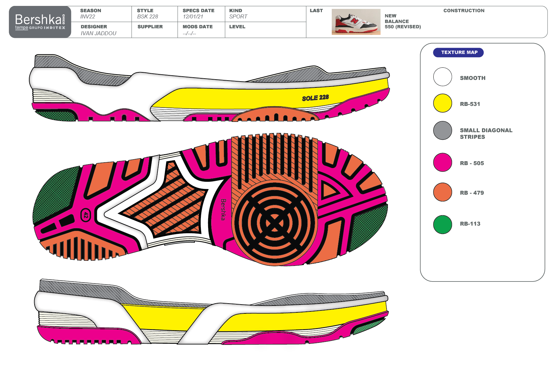Click the designer name IVAN JADDOU
Viewport: 554px width, 392px height.
[x=99, y=33]
